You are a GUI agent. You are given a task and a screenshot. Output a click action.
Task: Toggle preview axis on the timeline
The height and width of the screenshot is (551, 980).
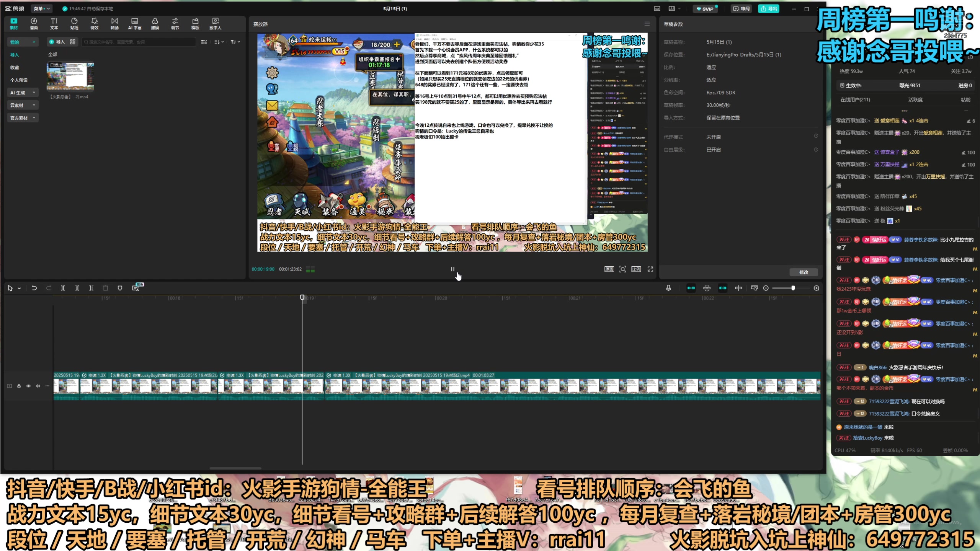[738, 288]
